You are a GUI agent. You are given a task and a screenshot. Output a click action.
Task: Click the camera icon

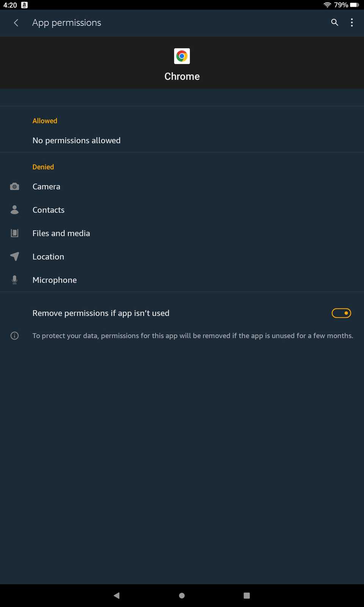14,187
